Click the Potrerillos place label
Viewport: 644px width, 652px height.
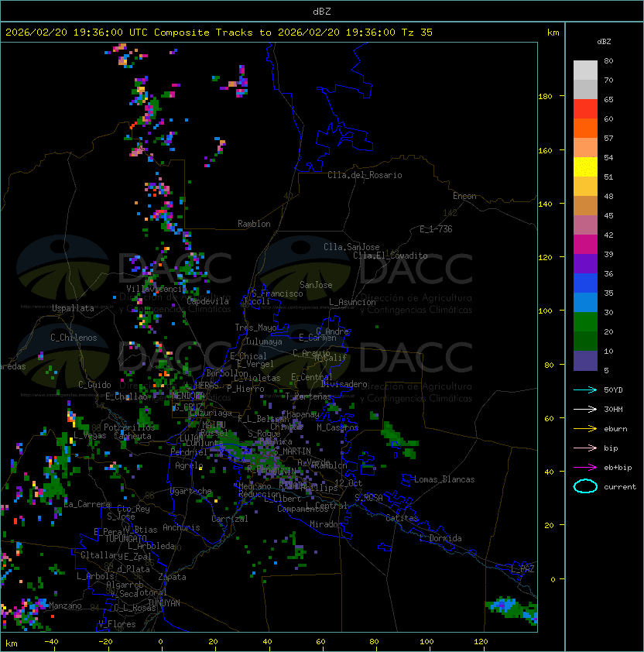tap(129, 427)
